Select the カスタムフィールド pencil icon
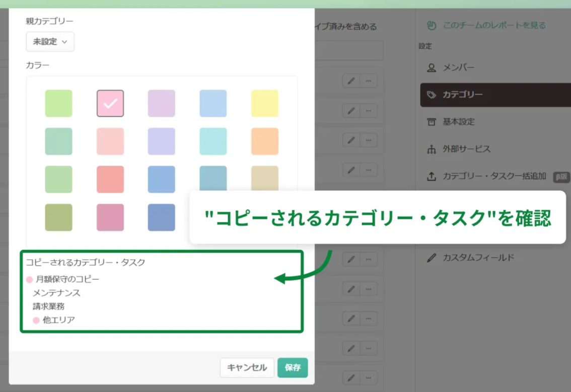The height and width of the screenshot is (392, 571). (432, 258)
